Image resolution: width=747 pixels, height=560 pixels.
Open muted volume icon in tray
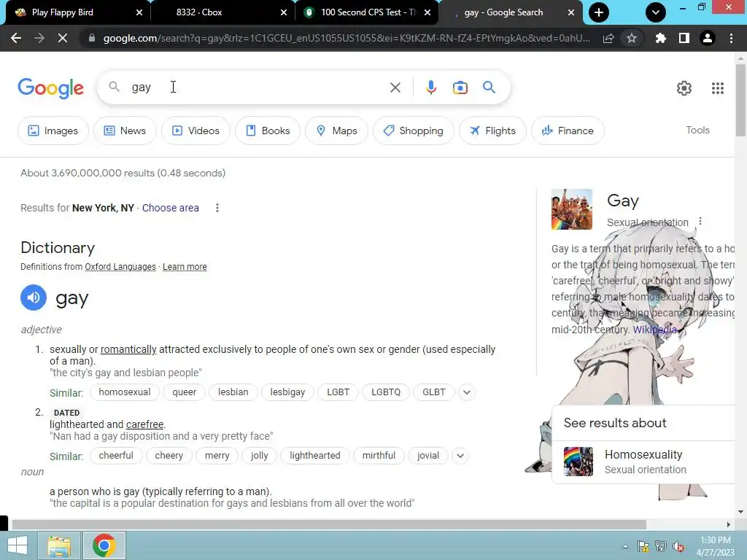point(679,547)
